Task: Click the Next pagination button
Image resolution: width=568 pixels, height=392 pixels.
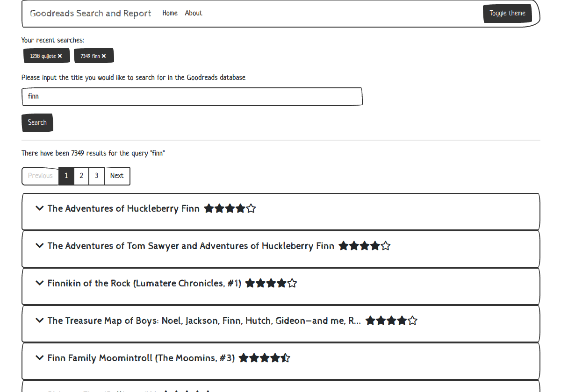Action: pos(117,176)
